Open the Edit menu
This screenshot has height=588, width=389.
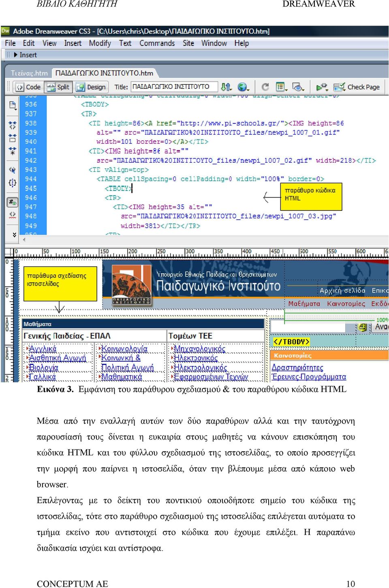click(x=28, y=43)
